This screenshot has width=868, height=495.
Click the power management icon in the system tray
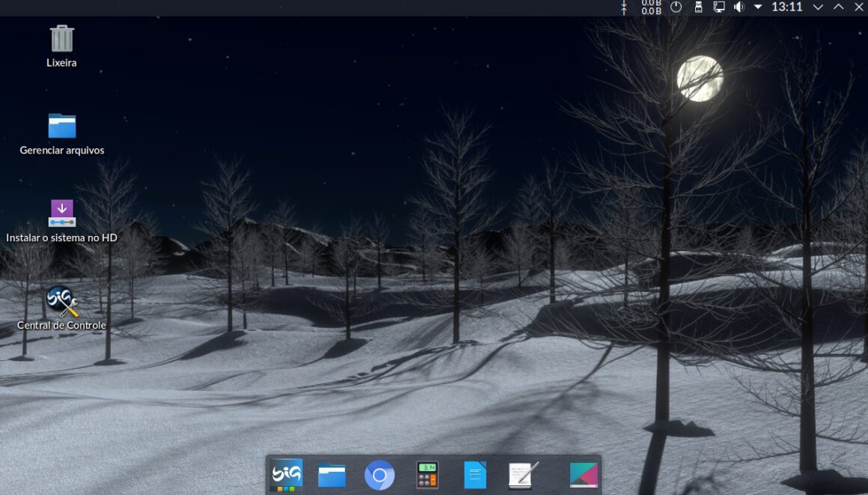(x=675, y=7)
